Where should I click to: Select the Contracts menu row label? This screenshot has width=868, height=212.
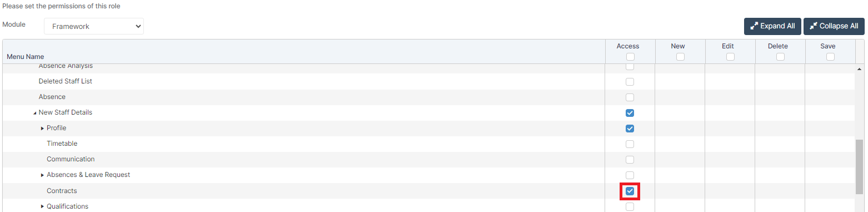(x=62, y=191)
